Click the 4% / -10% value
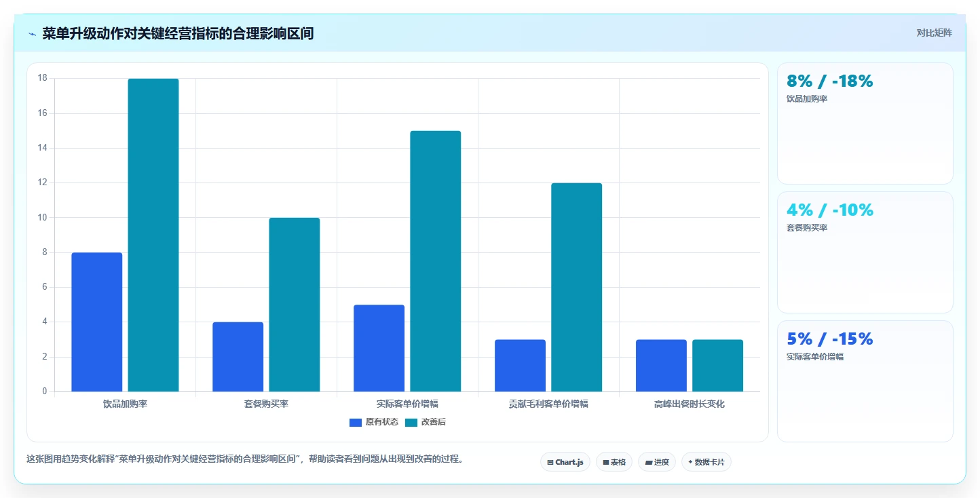 click(x=830, y=210)
